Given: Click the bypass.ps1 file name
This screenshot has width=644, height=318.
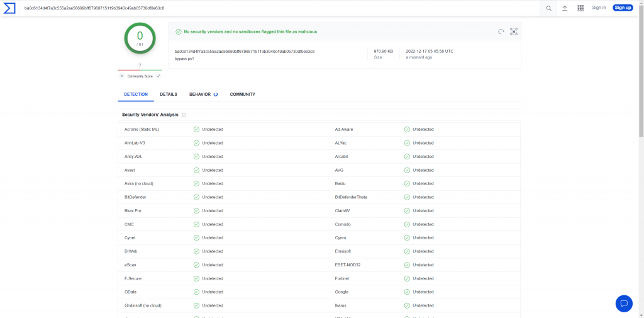Looking at the screenshot, I should click(x=184, y=59).
